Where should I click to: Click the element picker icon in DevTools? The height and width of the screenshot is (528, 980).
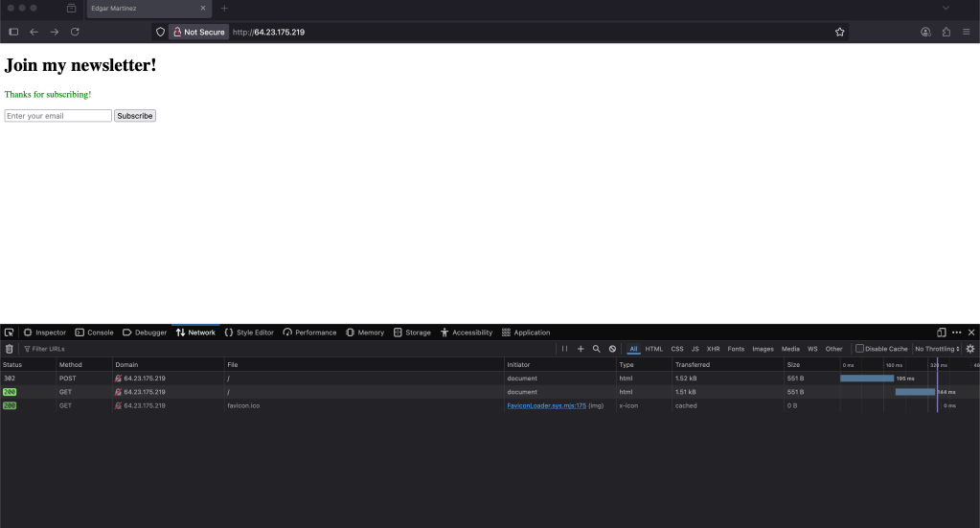tap(10, 333)
